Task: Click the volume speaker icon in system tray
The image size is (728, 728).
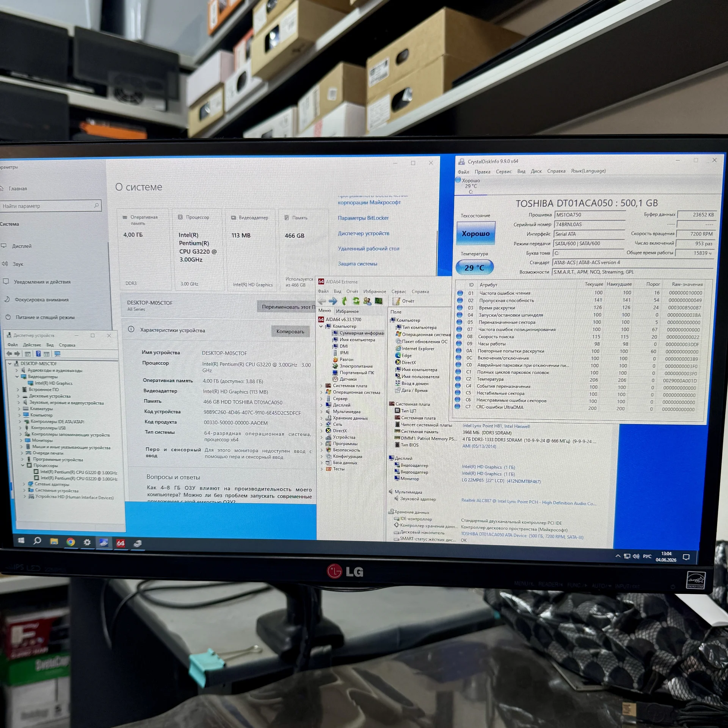Action: coord(636,556)
